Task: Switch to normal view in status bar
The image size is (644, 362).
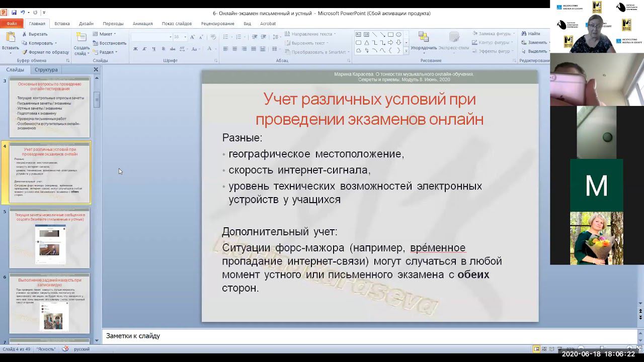Action: 536,349
